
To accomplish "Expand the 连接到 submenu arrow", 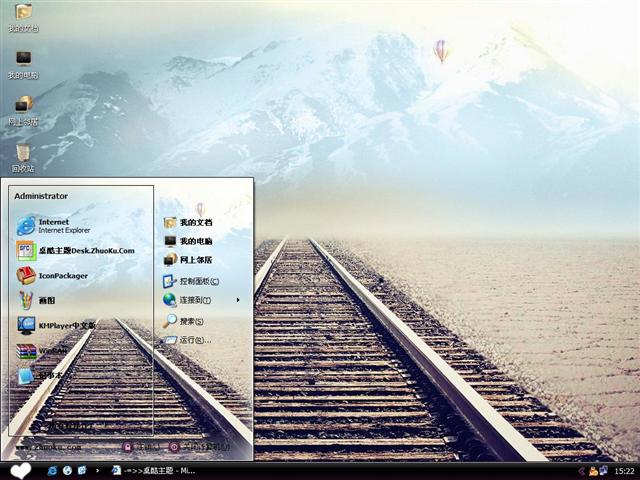I will click(238, 300).
